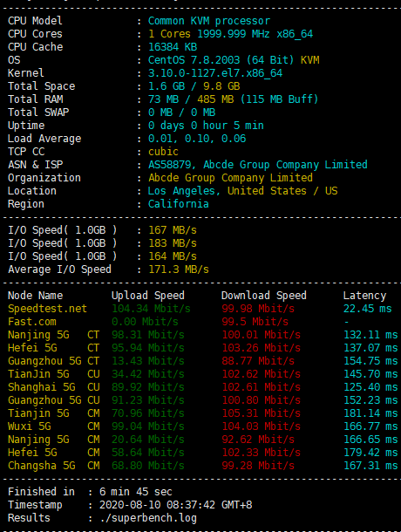
Task: Click the 'Node Name' column header
Action: coord(35,296)
